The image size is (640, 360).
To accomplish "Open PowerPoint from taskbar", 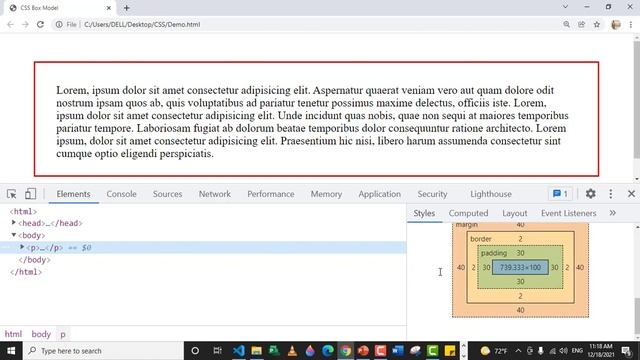I will pos(363,351).
